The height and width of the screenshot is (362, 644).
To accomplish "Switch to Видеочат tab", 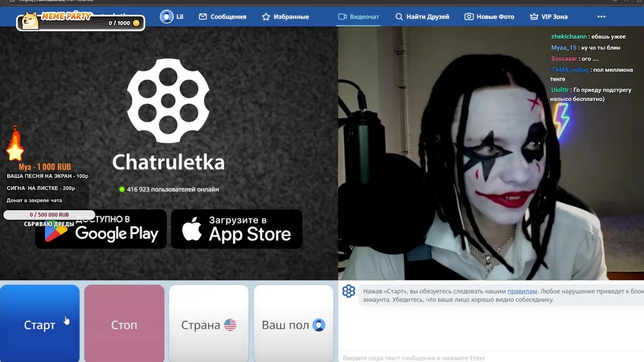I will click(359, 17).
